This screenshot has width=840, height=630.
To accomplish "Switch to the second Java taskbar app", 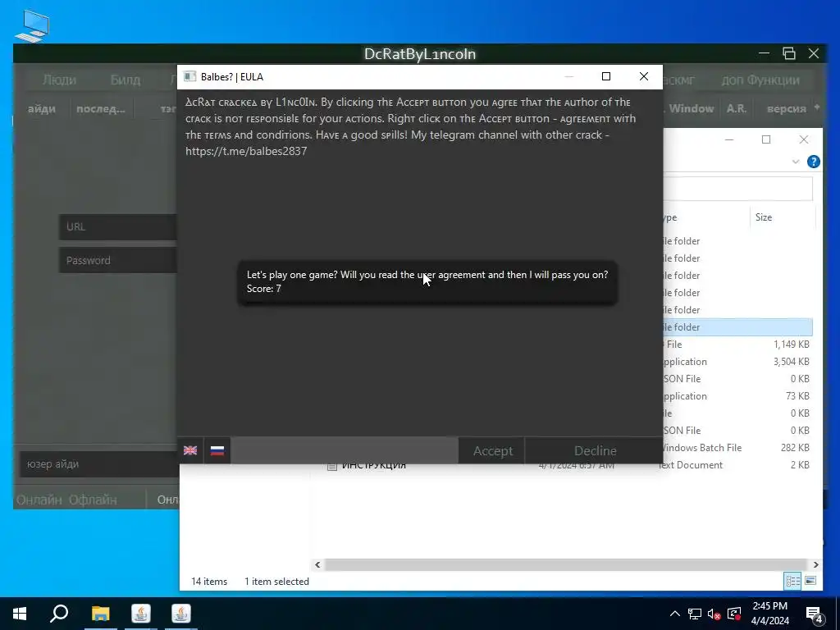I will tap(181, 614).
